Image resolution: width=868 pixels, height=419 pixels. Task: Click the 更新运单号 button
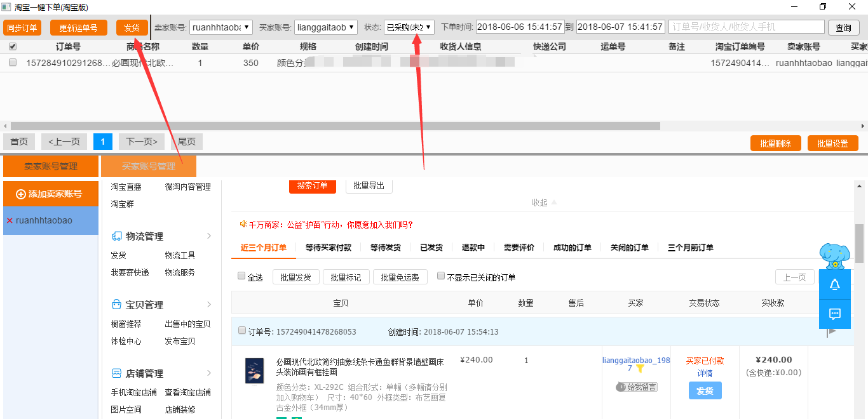coord(79,28)
